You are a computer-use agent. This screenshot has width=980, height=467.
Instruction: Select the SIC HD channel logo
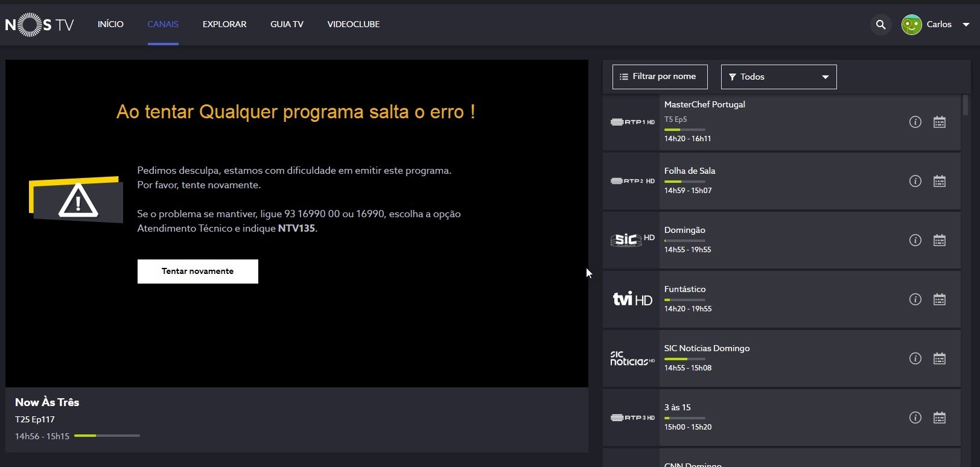(632, 240)
